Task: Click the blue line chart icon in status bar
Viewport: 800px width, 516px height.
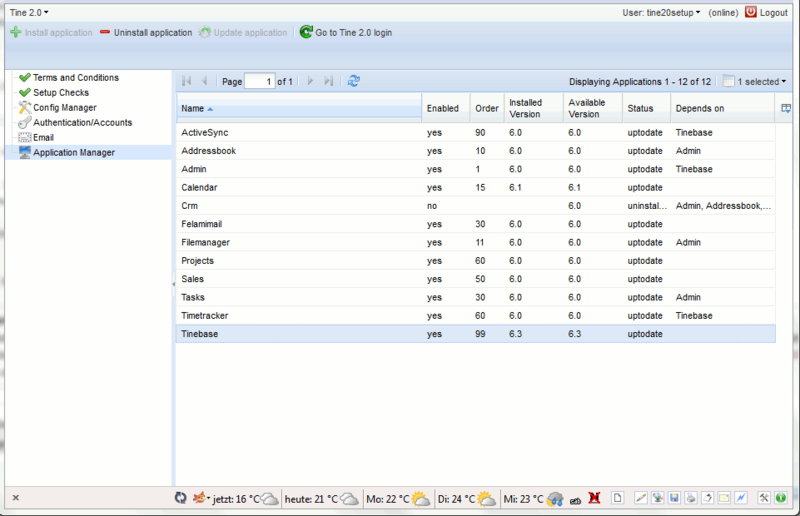Action: point(740,498)
